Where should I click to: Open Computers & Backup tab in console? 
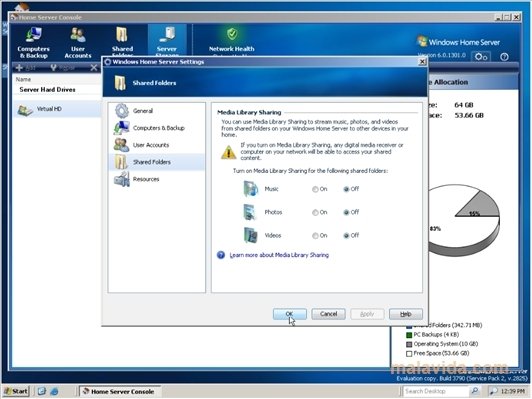point(33,42)
